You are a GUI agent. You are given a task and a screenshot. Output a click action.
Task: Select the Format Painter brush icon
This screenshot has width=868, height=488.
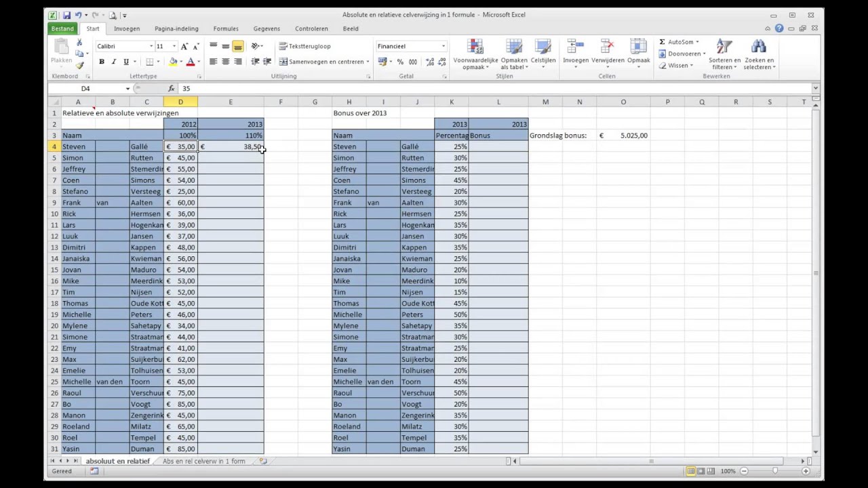(x=79, y=65)
